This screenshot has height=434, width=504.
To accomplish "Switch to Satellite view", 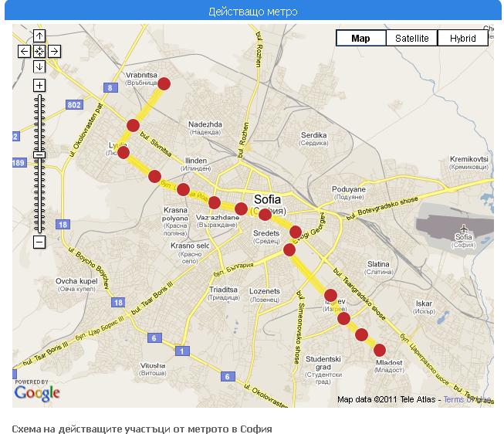I will coord(411,38).
